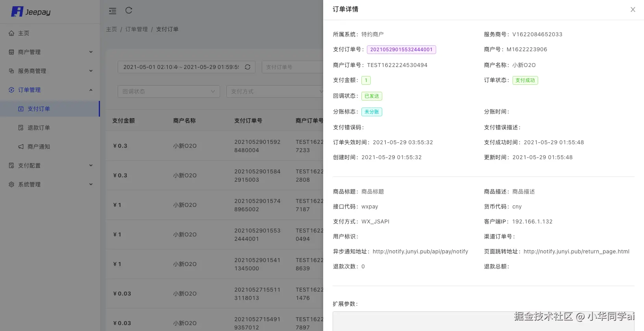Expand the 商户管理 submenu arrow
The height and width of the screenshot is (331, 644).
pyautogui.click(x=91, y=52)
